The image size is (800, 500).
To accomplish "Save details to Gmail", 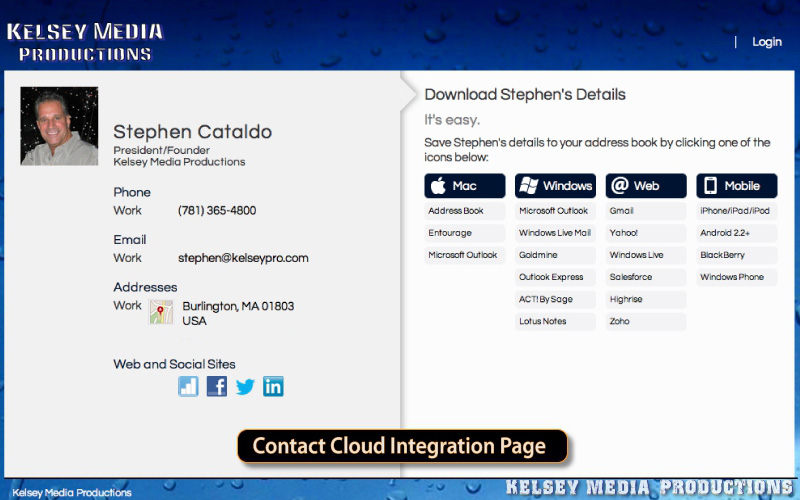I will [x=646, y=211].
